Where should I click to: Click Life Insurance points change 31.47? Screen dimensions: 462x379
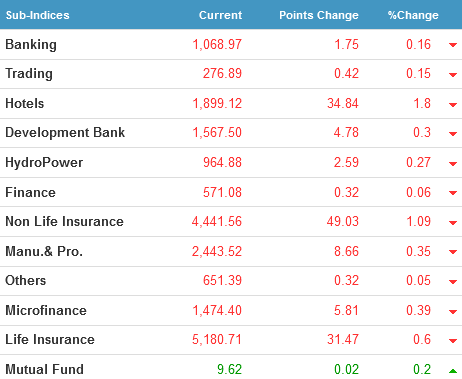(x=343, y=339)
